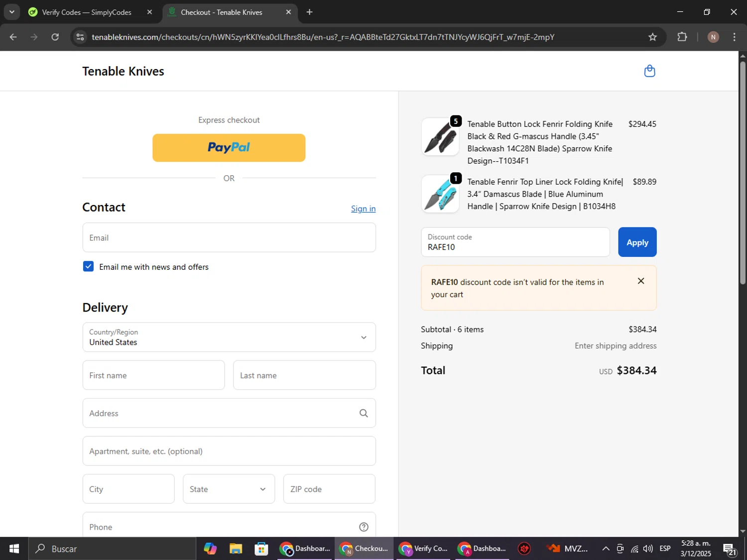Open network Wi-Fi settings in tray
Viewport: 747px width, 560px height.
pos(634,549)
